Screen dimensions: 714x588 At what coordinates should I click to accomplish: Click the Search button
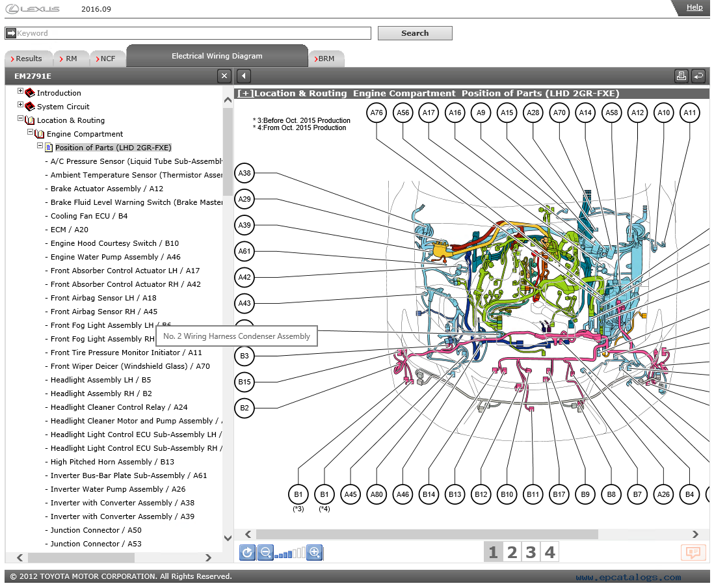(x=415, y=33)
